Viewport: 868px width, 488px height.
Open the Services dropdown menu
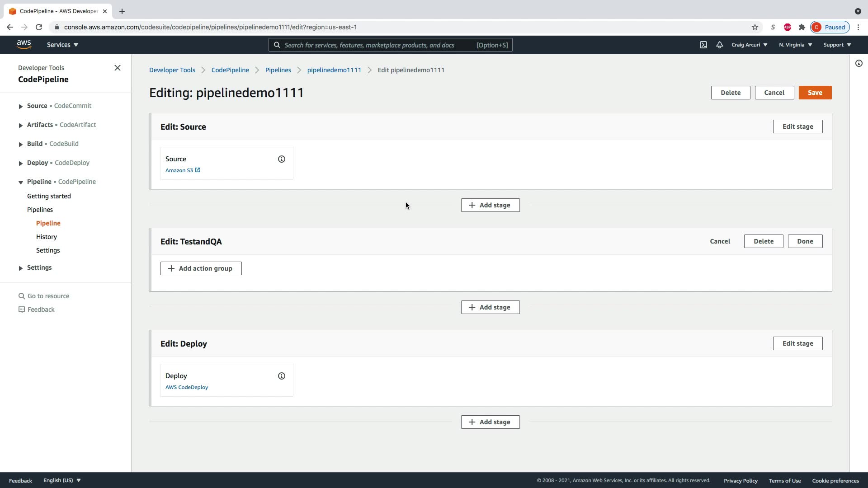pyautogui.click(x=62, y=45)
